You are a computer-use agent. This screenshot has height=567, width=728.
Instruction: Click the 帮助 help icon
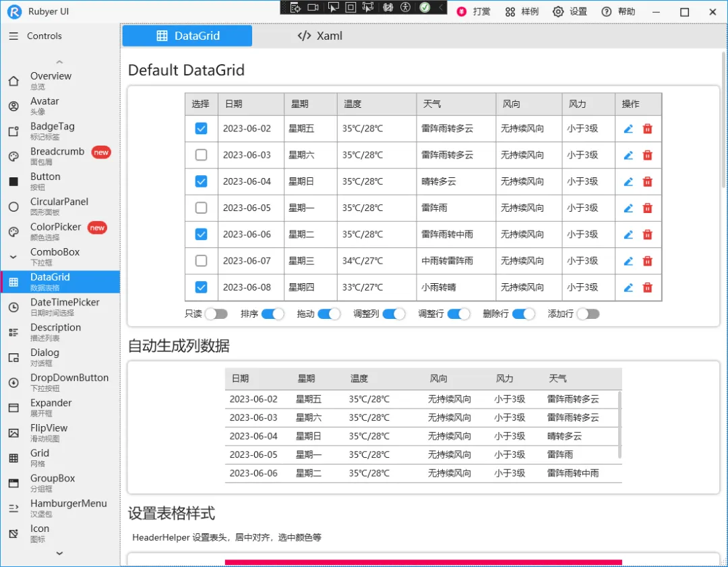[605, 11]
